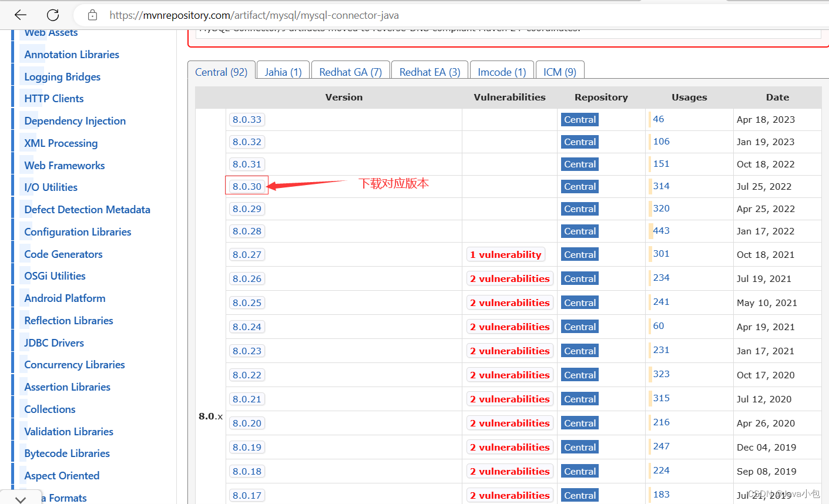The image size is (829, 504).
Task: Select the Imcode (1) tab
Action: pyautogui.click(x=502, y=72)
